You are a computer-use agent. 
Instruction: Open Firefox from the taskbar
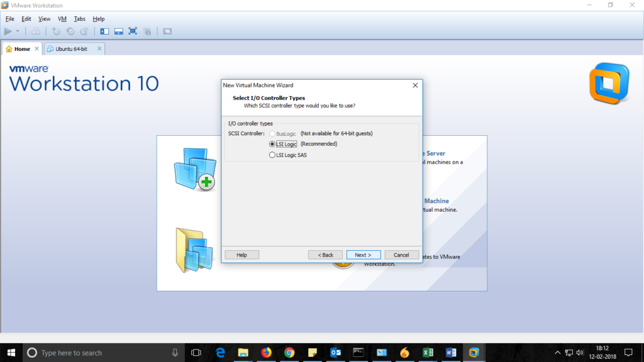(266, 353)
